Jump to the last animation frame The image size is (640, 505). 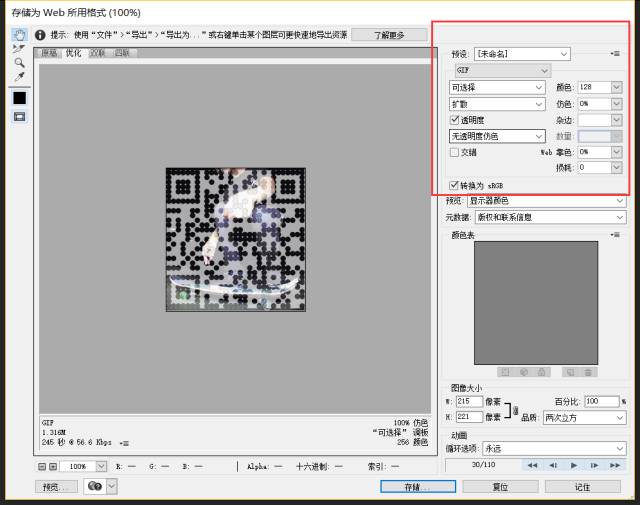pos(615,465)
